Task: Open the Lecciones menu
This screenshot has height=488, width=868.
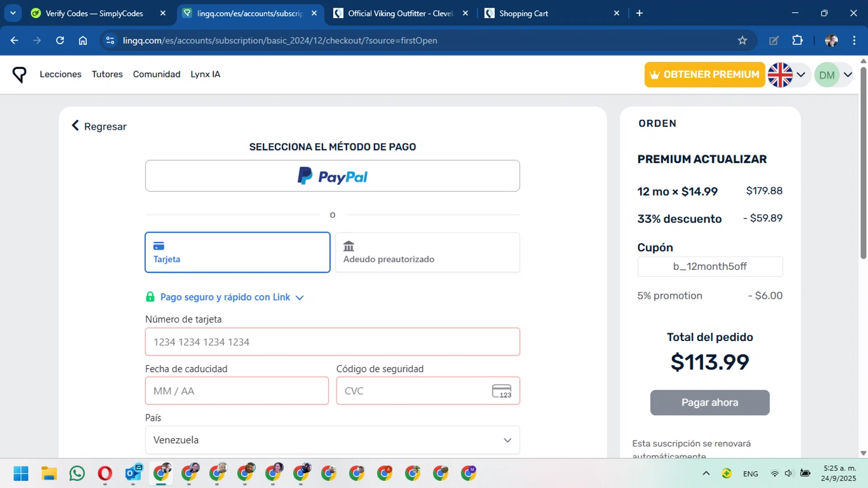Action: 60,74
